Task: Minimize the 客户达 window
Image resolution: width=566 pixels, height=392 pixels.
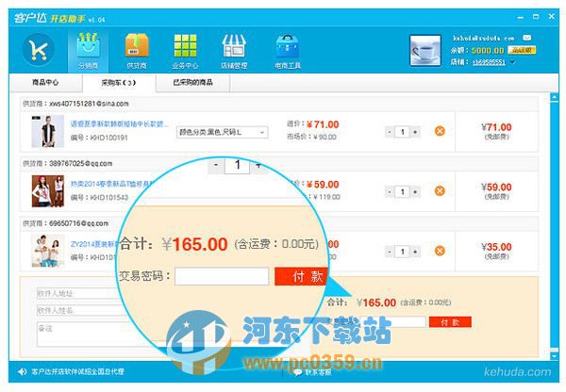Action: coord(521,17)
